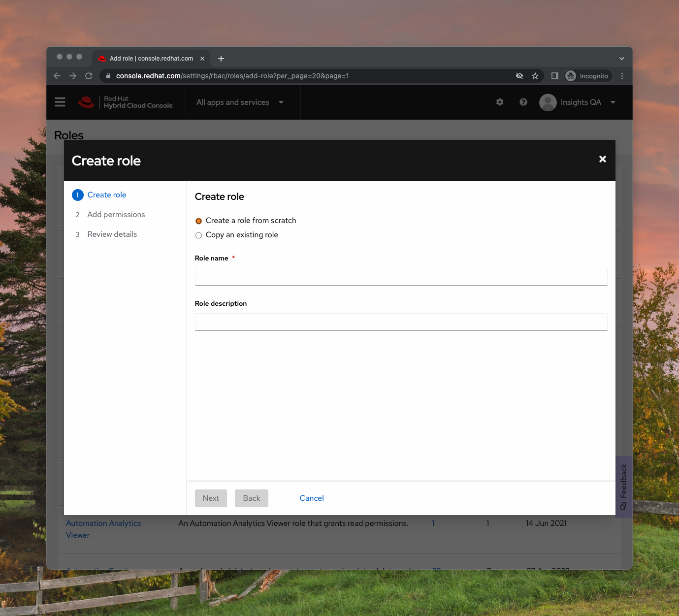679x616 pixels.
Task: Click the 14 Jun 2021 date cell
Action: 546,523
